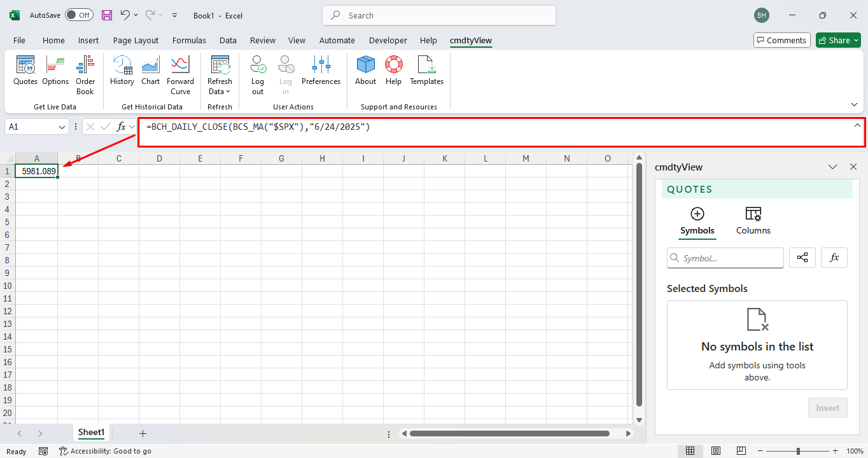868x458 pixels.
Task: Switch to the Page Layout tab
Action: click(x=136, y=40)
